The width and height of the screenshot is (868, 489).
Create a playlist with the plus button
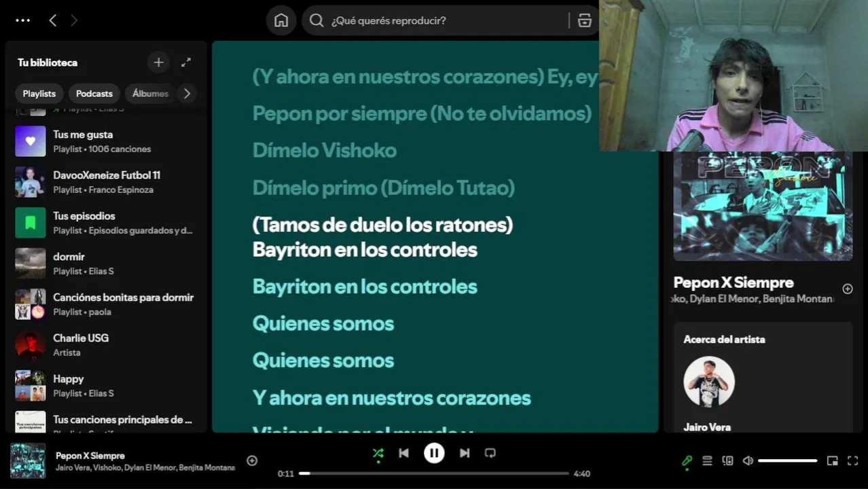[x=158, y=62]
